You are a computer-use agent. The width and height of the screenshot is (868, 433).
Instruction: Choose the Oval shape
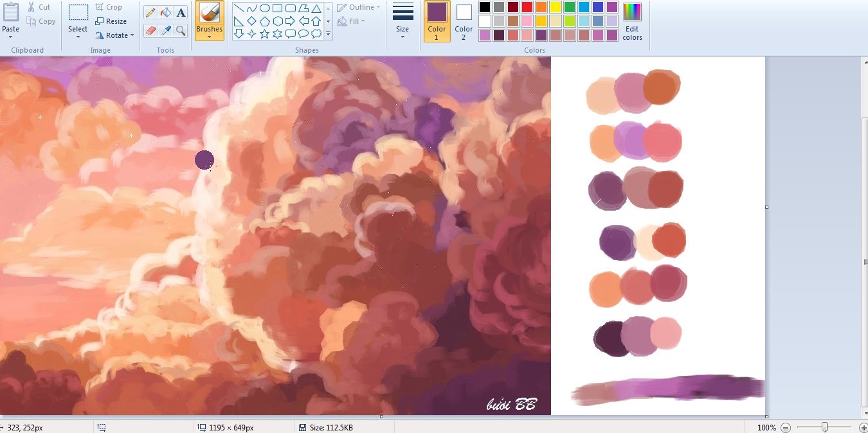pos(264,8)
